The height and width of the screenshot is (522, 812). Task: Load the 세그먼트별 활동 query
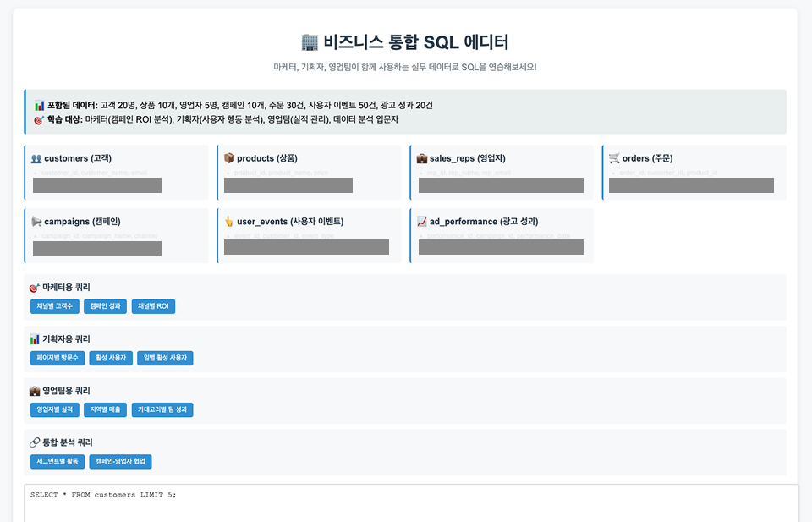(56, 462)
